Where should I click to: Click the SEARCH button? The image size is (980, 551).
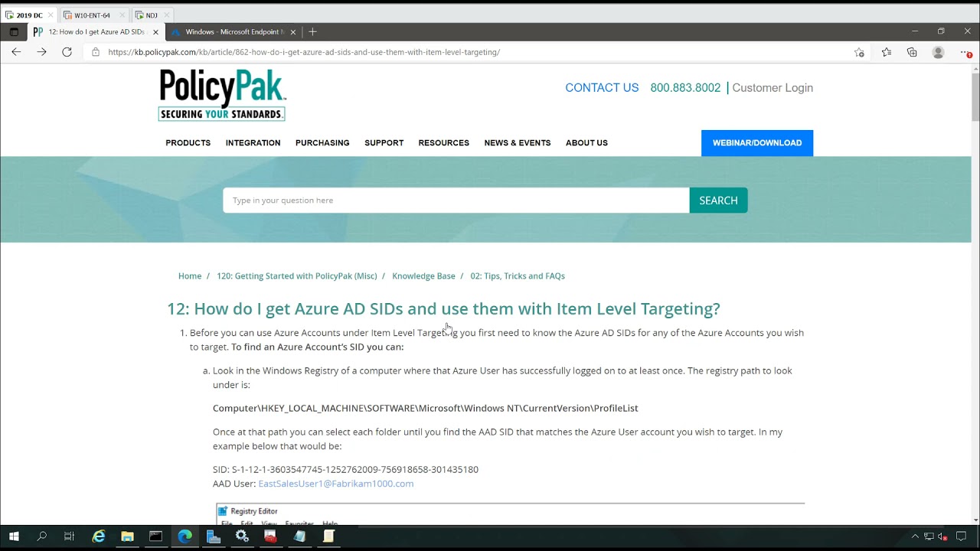point(718,201)
